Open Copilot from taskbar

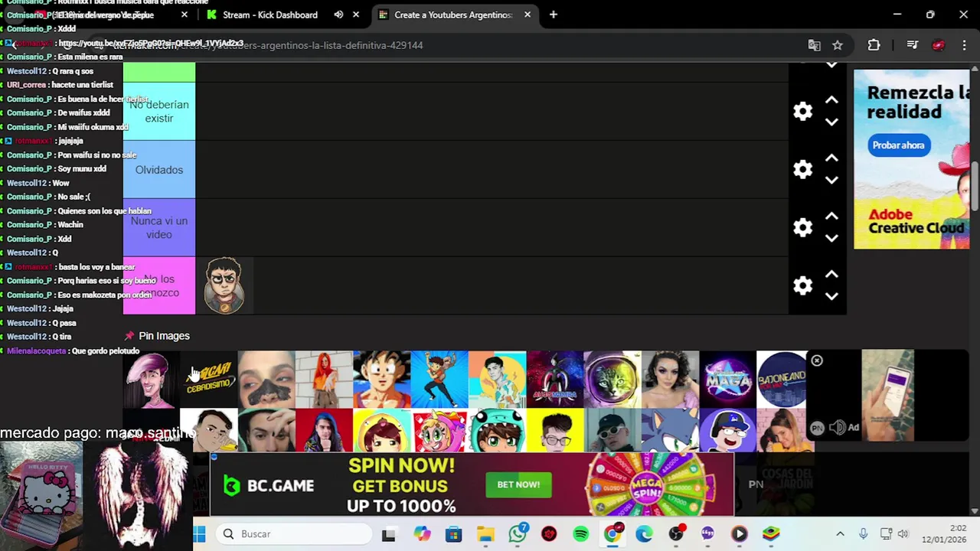pyautogui.click(x=422, y=534)
